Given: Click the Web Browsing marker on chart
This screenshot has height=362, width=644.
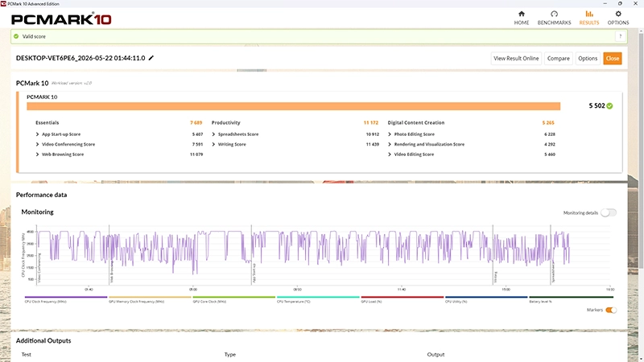Looking at the screenshot, I should click(x=112, y=272).
